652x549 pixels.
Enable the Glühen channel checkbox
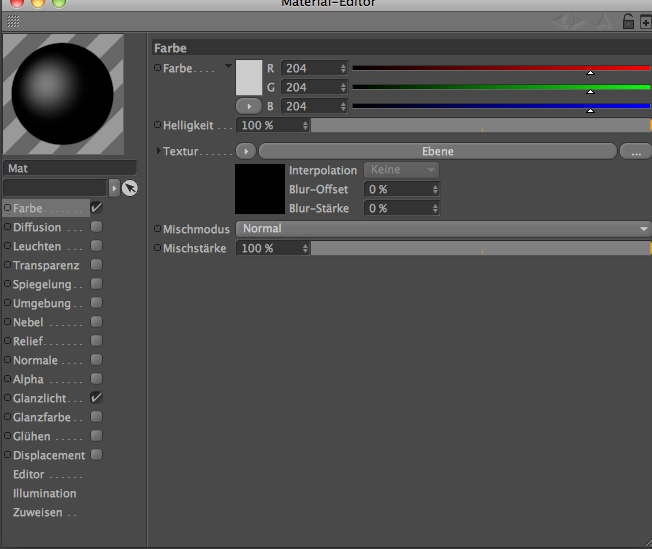(96, 435)
